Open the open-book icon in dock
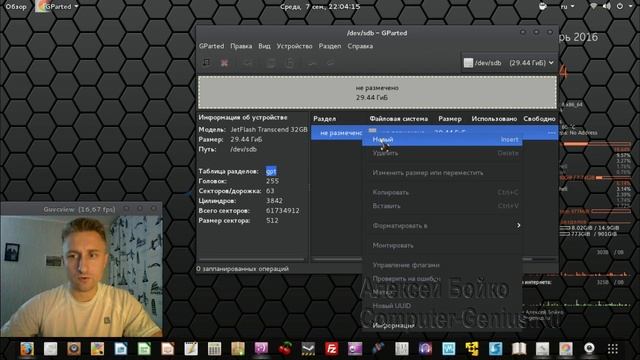 (x=519, y=349)
